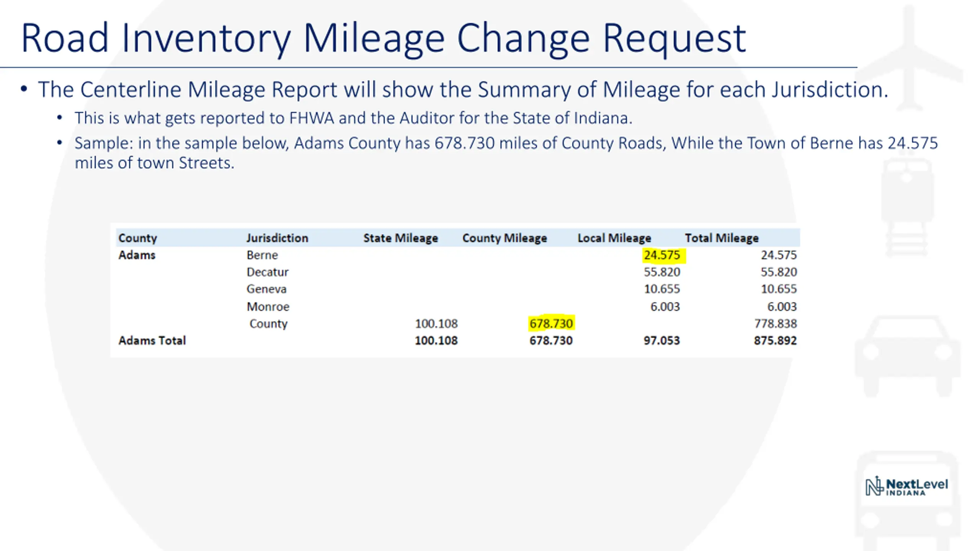Click the Sample Adams County bullet text
Screen dimensions: 980x551
[506, 153]
